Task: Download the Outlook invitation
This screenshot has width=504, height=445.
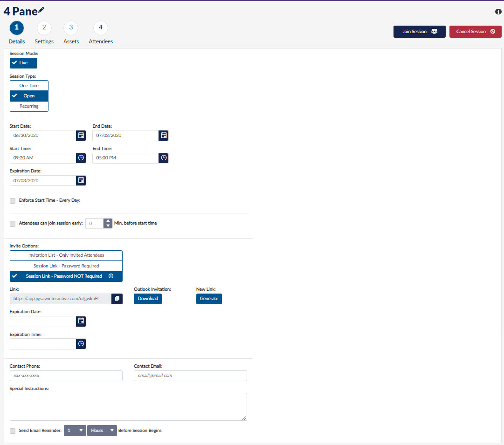Action: pyautogui.click(x=148, y=299)
